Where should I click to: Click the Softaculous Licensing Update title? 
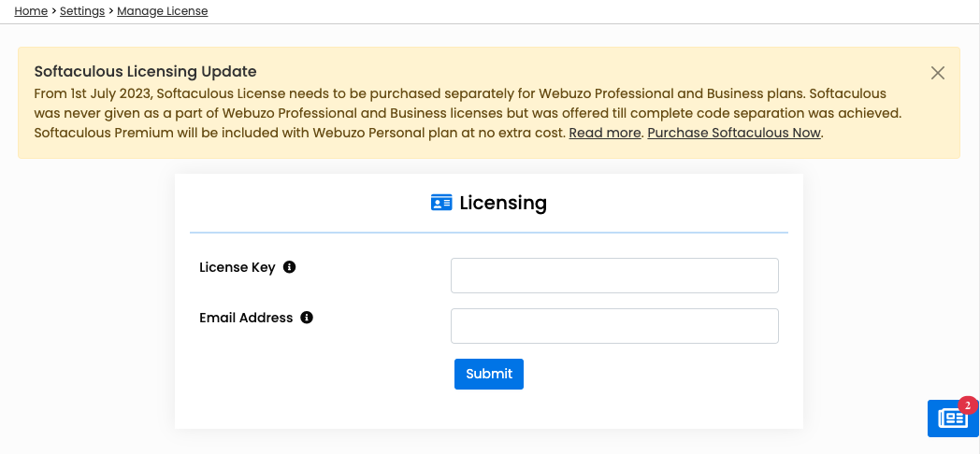[x=145, y=72]
